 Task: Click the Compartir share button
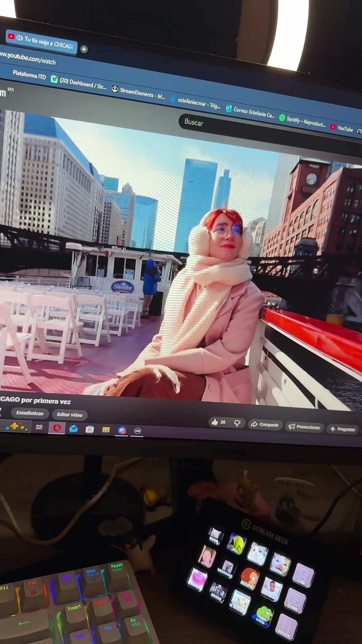tap(265, 425)
